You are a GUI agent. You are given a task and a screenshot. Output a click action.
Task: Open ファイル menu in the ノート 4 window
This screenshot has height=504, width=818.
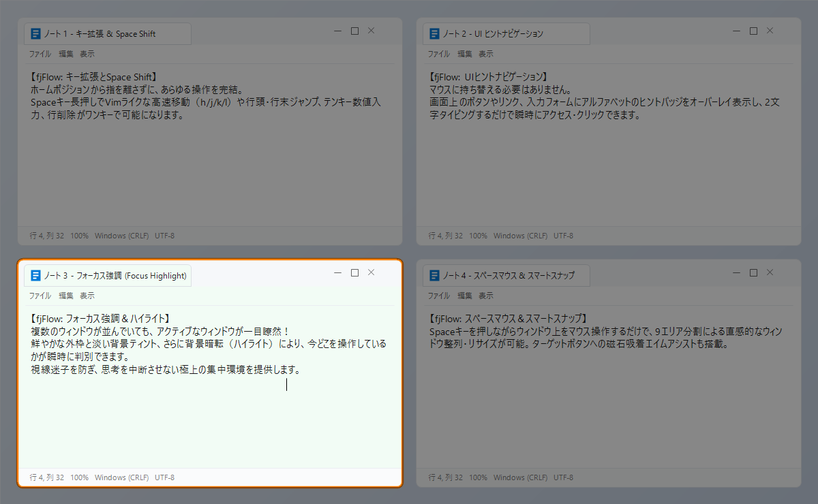(x=438, y=296)
